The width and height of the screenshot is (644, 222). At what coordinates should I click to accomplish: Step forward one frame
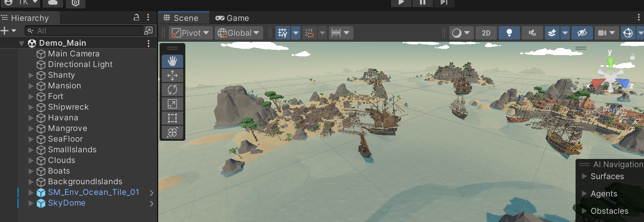point(444,2)
